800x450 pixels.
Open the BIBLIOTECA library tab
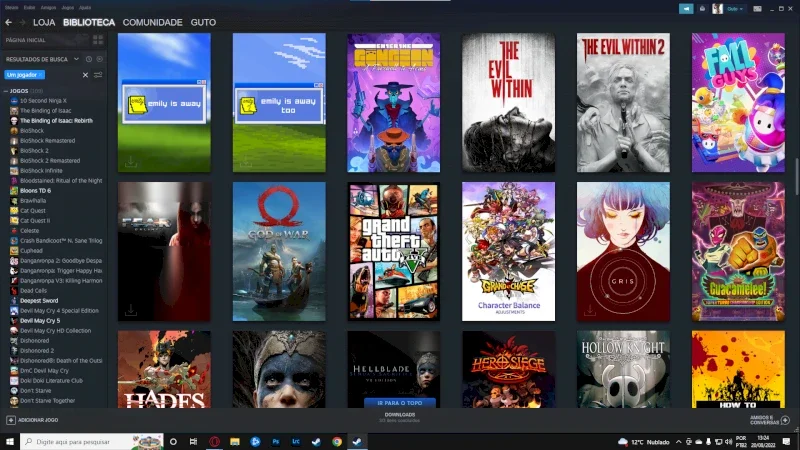89,22
